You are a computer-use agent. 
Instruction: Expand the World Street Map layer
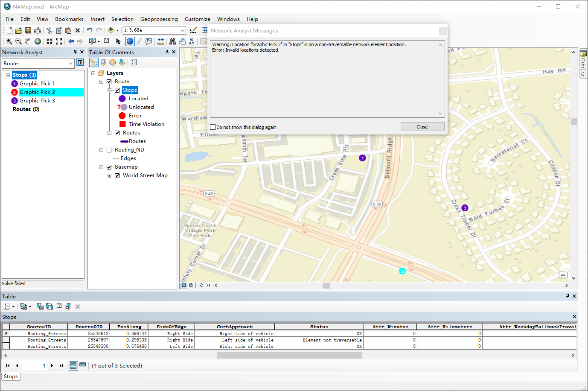[x=109, y=175]
